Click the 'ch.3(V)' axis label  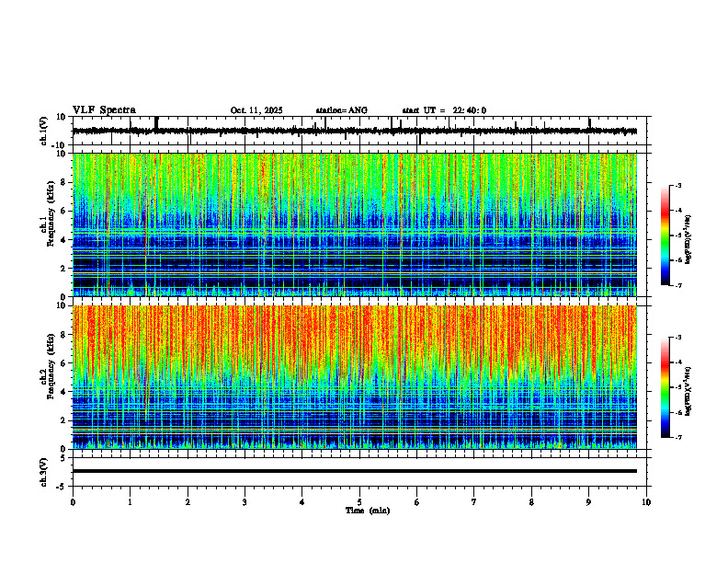click(44, 473)
